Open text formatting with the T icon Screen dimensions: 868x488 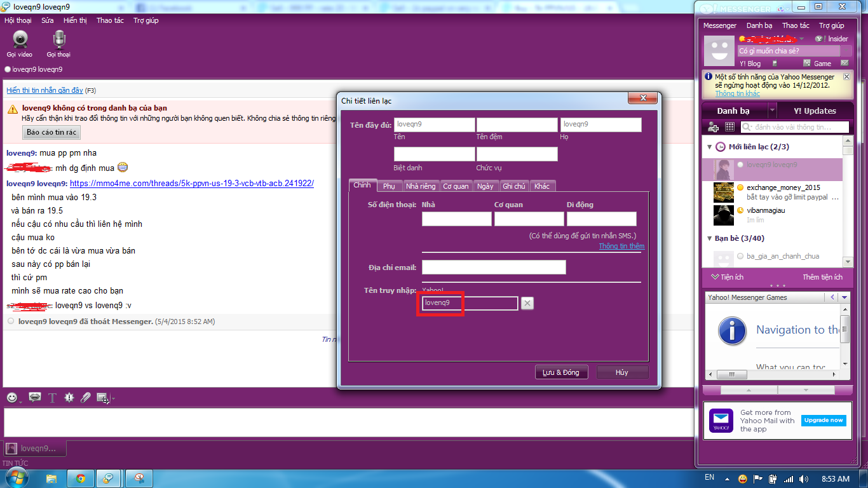(x=53, y=398)
